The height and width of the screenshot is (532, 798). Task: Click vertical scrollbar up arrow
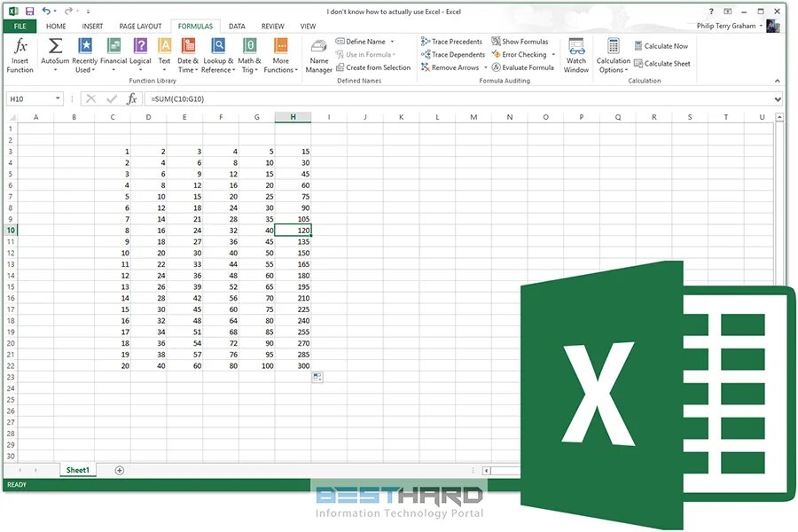779,117
